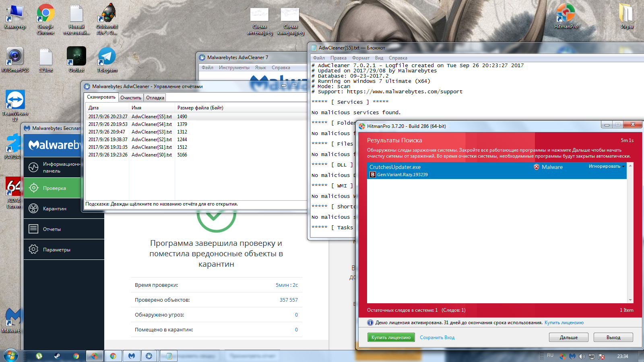Open Параметры in Malwarebytes sidebar

[x=64, y=249]
